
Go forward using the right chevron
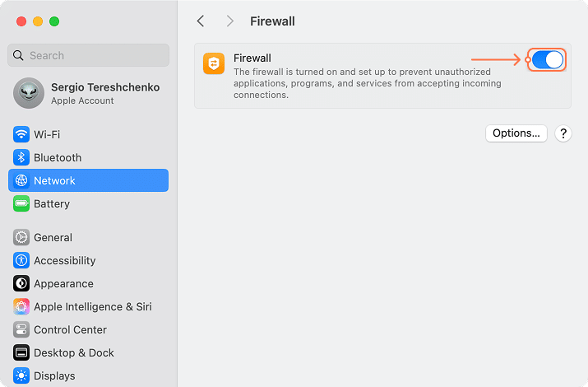(229, 21)
